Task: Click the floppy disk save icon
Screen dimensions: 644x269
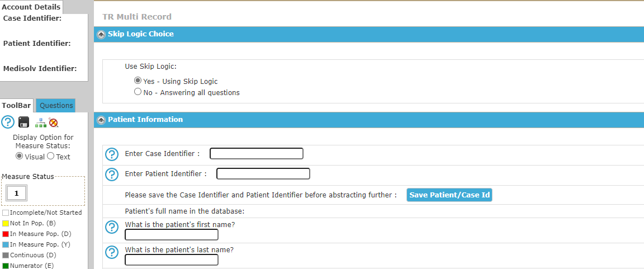Action: pyautogui.click(x=24, y=122)
